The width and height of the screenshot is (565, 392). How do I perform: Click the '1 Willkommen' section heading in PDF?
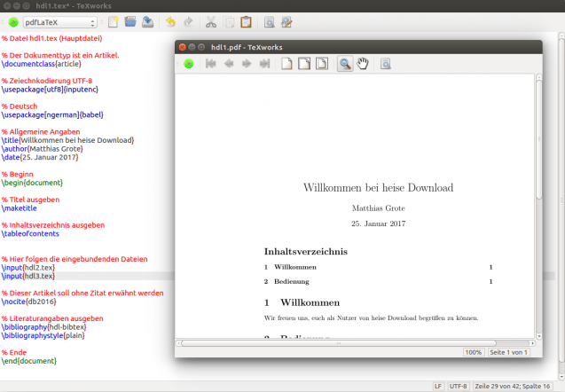coord(302,302)
